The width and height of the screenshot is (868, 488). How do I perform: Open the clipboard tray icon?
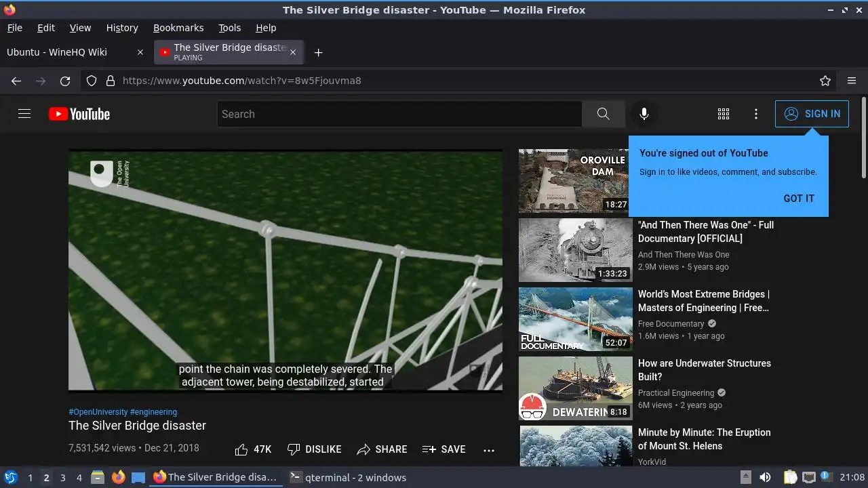(x=790, y=477)
